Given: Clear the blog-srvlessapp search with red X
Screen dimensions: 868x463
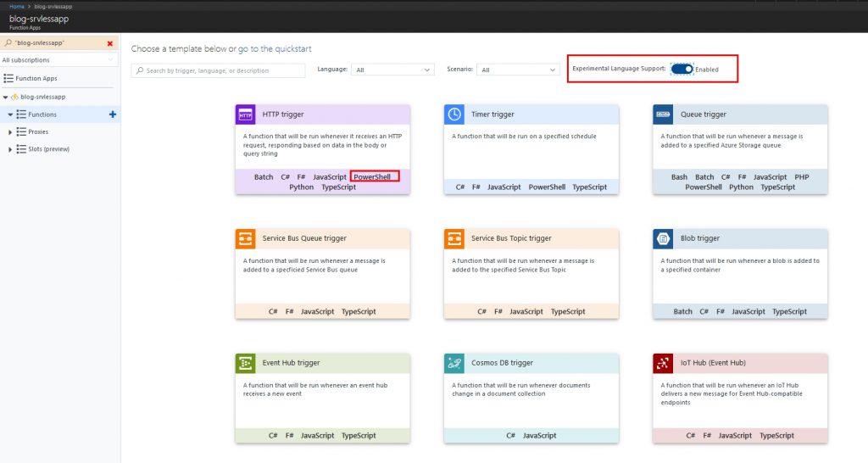Looking at the screenshot, I should coord(109,43).
